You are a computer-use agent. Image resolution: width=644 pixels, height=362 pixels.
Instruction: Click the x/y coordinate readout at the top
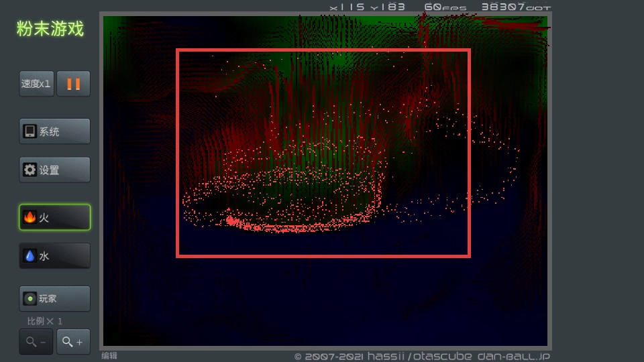click(367, 7)
